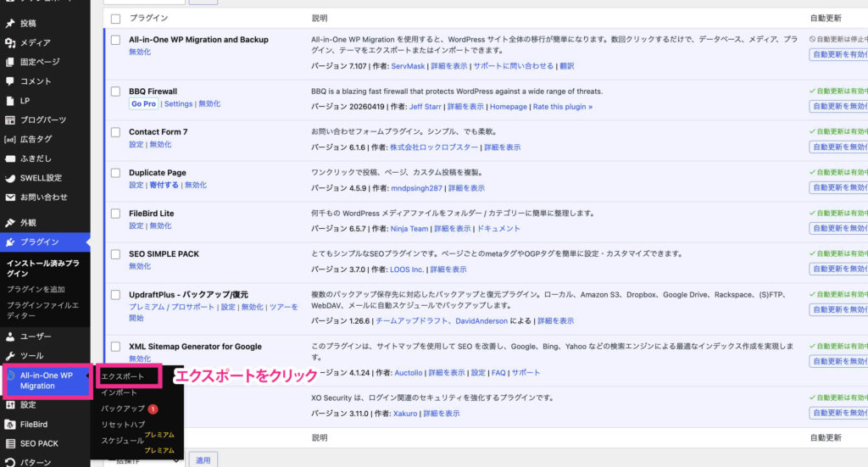Click the SEO PACK icon in sidebar
The height and width of the screenshot is (467, 868).
[x=10, y=444]
